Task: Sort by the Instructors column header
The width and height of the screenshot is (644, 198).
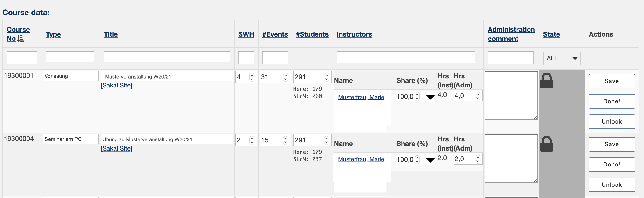Action: coord(354,34)
